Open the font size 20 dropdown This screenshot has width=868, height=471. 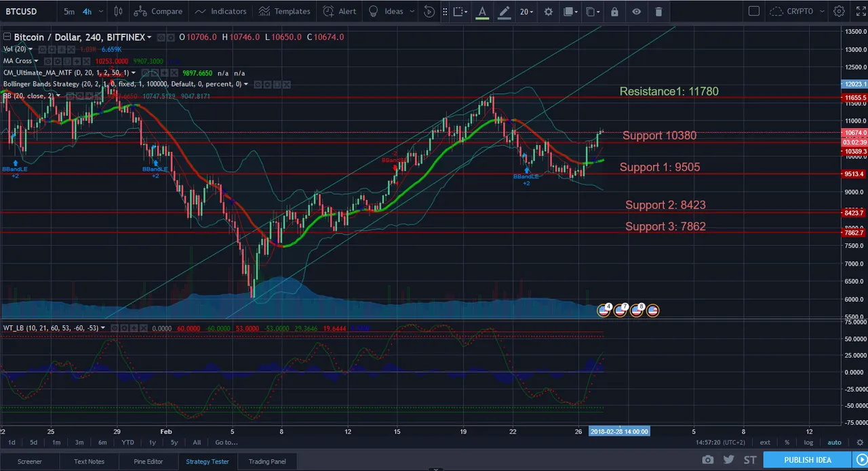526,12
